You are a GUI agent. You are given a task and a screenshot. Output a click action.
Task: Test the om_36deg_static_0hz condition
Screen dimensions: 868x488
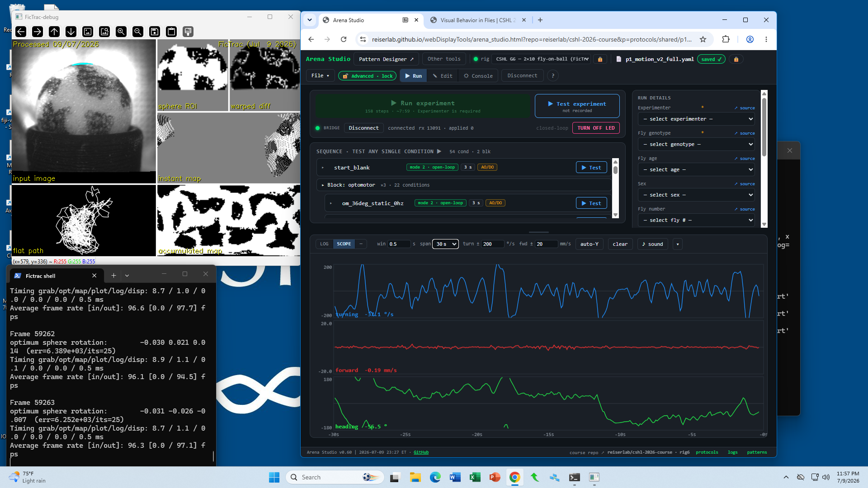(x=591, y=203)
